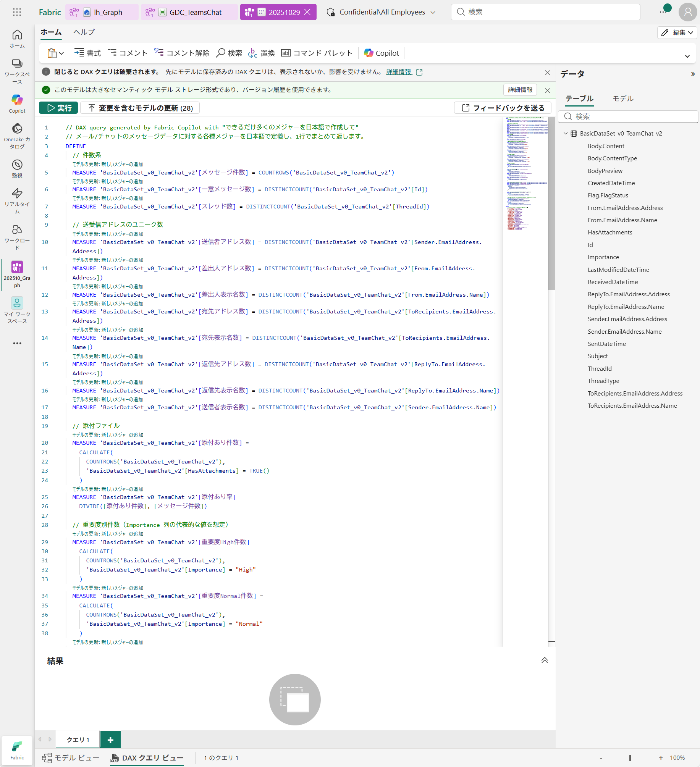
Task: Open マイ ワークスペース in sidebar
Action: (x=17, y=310)
